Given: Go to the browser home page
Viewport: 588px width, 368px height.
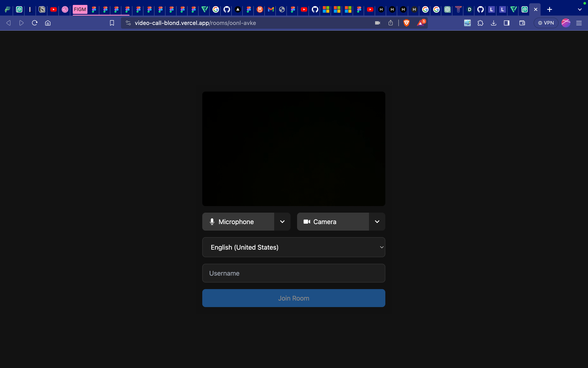Looking at the screenshot, I should [48, 23].
